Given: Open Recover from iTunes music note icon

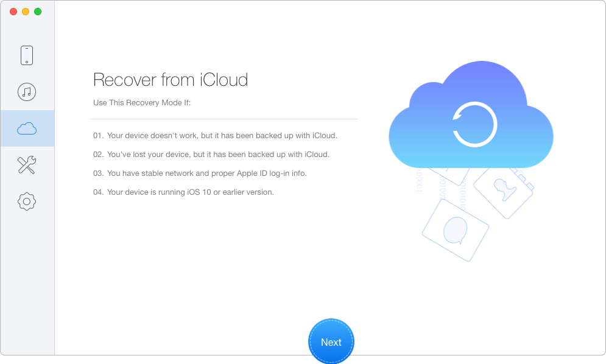Looking at the screenshot, I should [x=27, y=92].
